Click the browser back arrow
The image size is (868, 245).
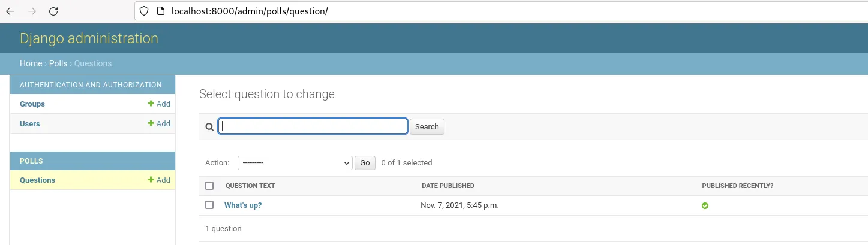[x=10, y=11]
